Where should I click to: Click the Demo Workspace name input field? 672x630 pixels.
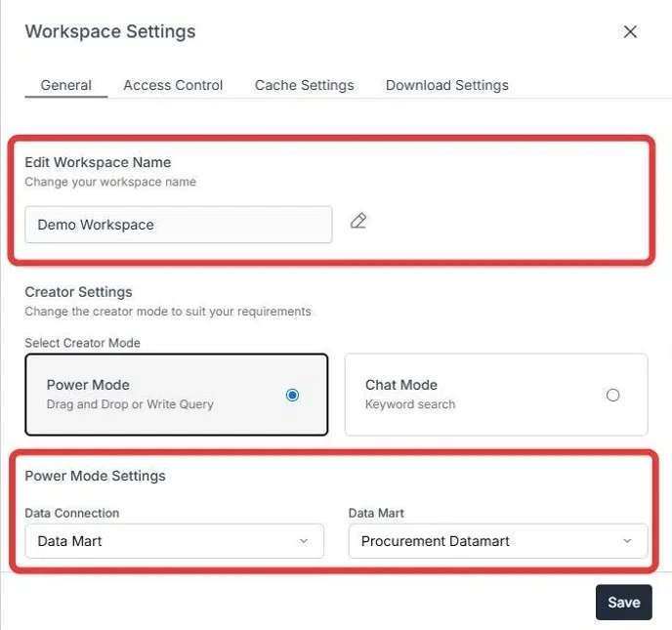[x=179, y=225]
